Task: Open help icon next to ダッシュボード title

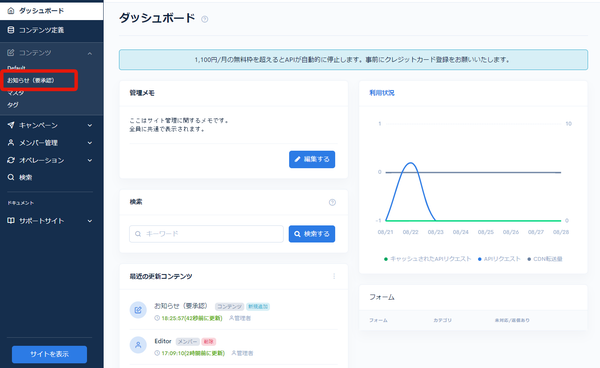Action: 205,19
